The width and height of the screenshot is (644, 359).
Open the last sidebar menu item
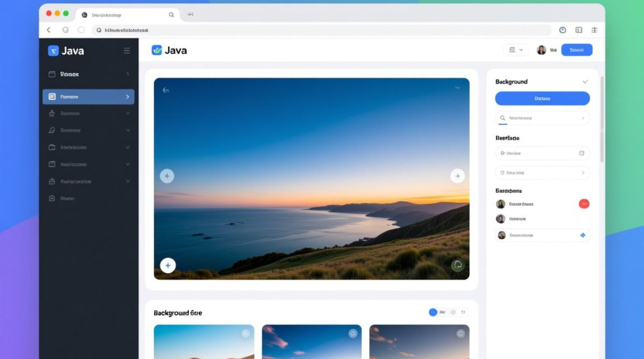point(67,198)
